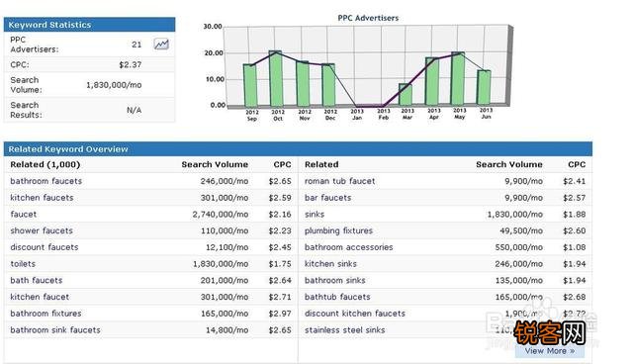
Task: Click the 'bathroom fixtures' keyword
Action: click(45, 314)
